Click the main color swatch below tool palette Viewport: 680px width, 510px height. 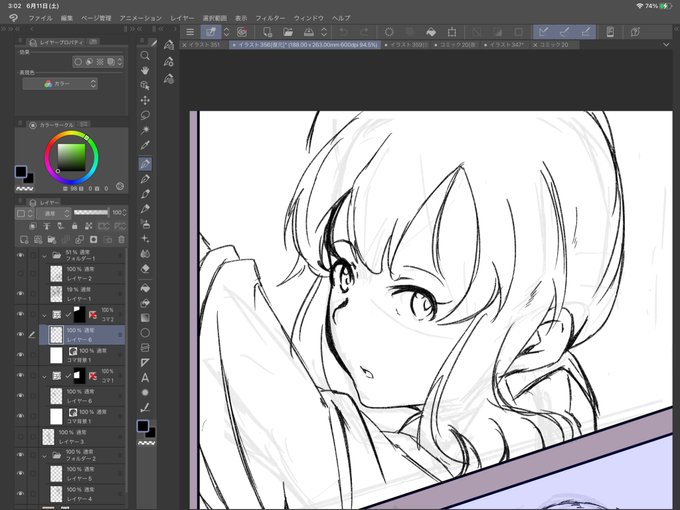pos(143,425)
